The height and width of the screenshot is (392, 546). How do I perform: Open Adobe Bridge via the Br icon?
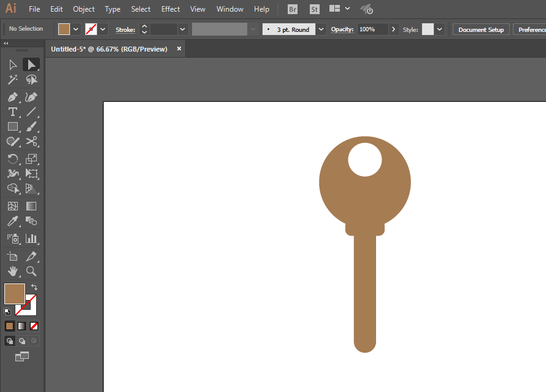[x=293, y=9]
